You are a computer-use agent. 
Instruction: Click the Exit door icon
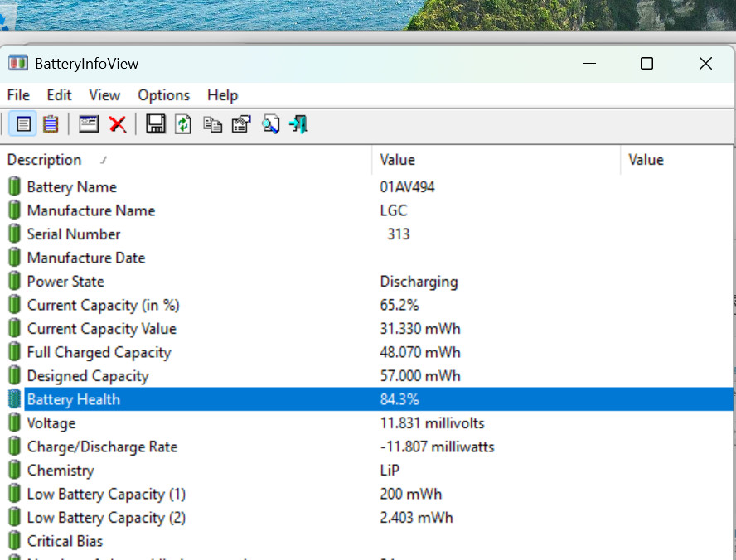coord(298,124)
